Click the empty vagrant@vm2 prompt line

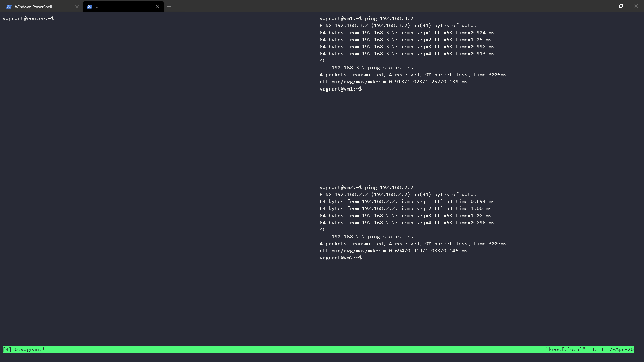pyautogui.click(x=341, y=258)
